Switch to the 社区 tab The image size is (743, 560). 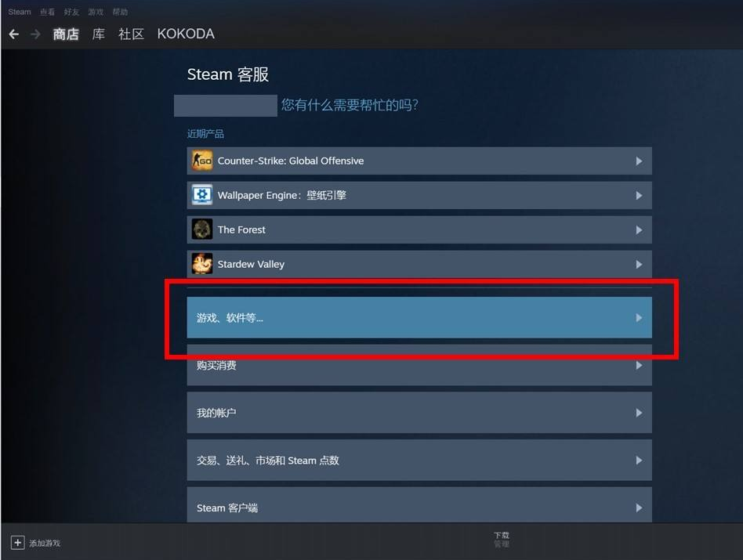[x=131, y=34]
